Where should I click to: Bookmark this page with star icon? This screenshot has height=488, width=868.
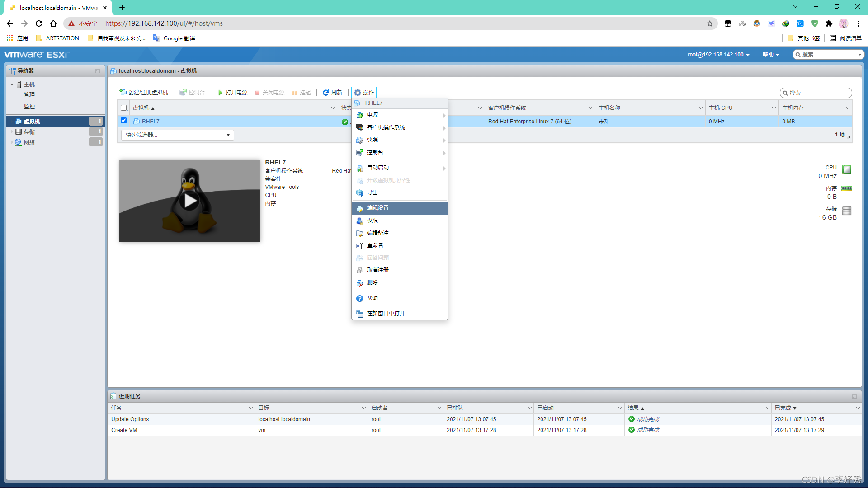pos(710,23)
